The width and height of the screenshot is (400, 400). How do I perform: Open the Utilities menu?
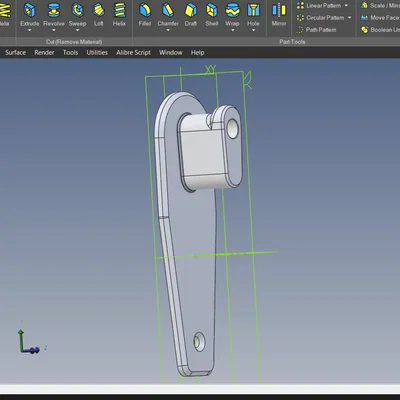(x=97, y=53)
